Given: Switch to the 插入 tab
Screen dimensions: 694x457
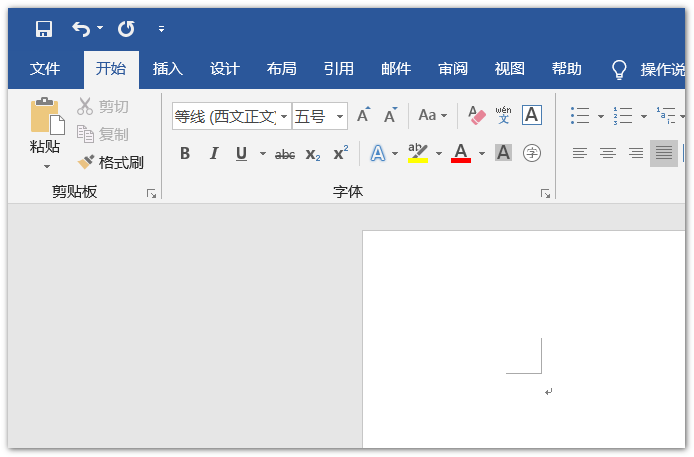Looking at the screenshot, I should 168,69.
